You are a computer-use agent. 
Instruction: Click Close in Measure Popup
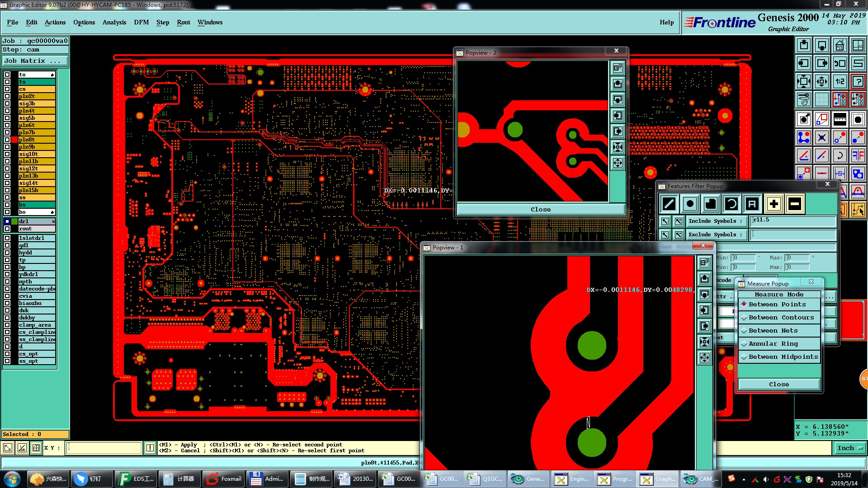pyautogui.click(x=778, y=385)
